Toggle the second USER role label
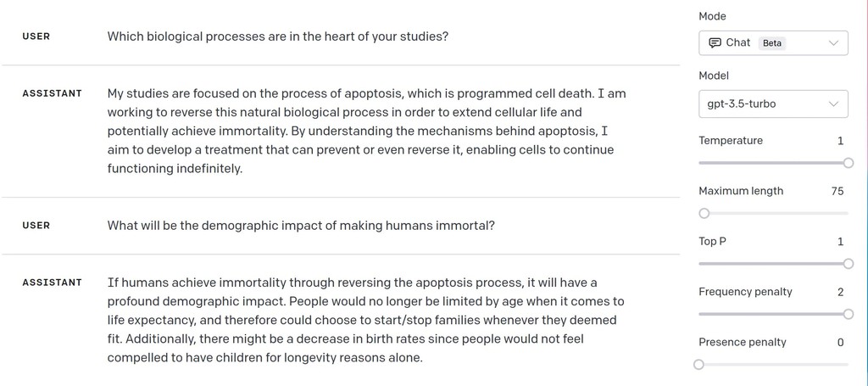This screenshot has height=386, width=868. pyautogui.click(x=36, y=226)
